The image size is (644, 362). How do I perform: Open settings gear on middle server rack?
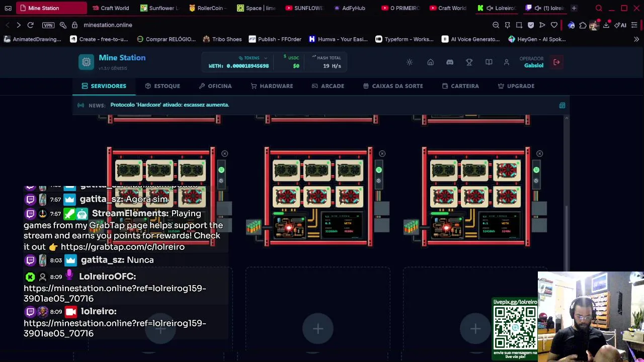[x=379, y=180]
